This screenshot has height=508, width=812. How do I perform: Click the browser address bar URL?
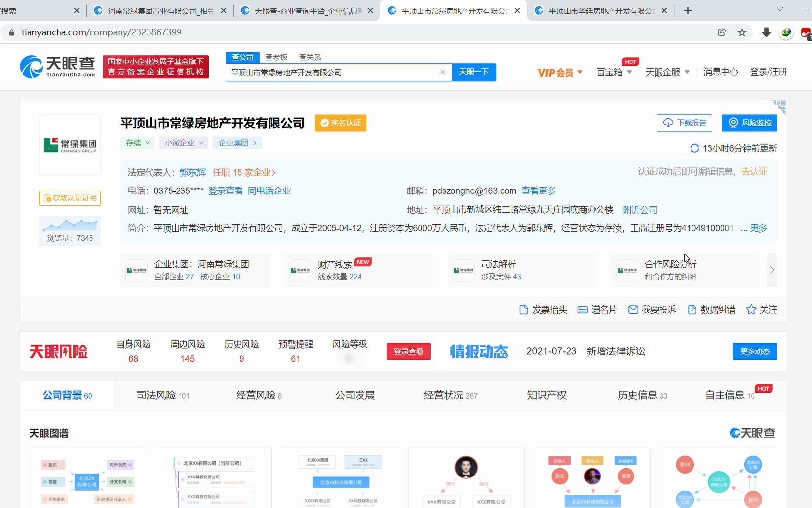tap(101, 32)
